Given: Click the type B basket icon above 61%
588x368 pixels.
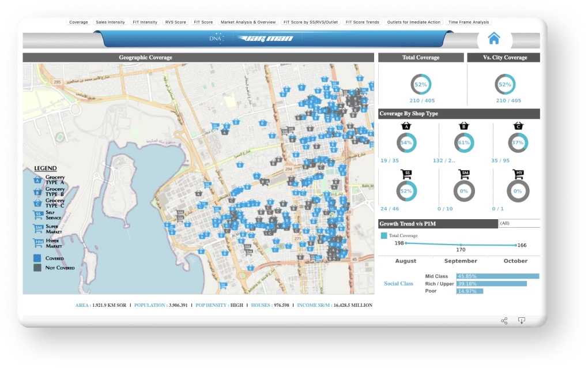Looking at the screenshot, I should coord(464,126).
